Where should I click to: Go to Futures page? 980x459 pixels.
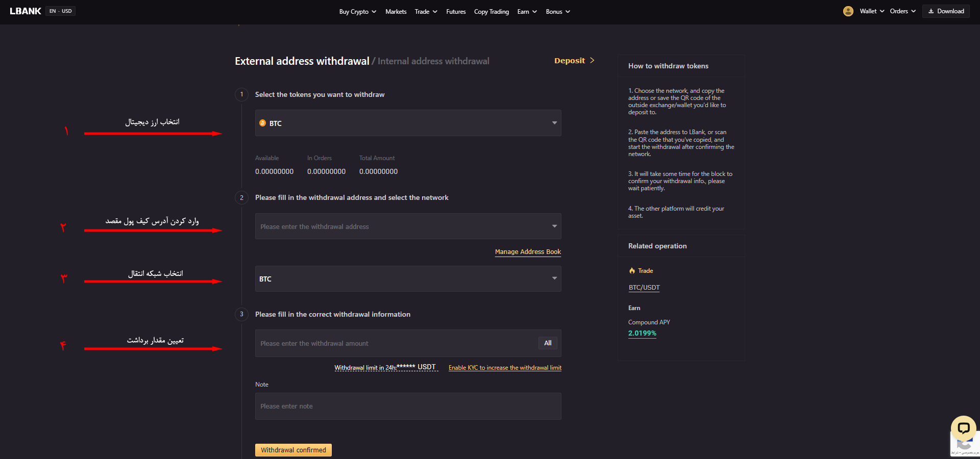tap(456, 12)
